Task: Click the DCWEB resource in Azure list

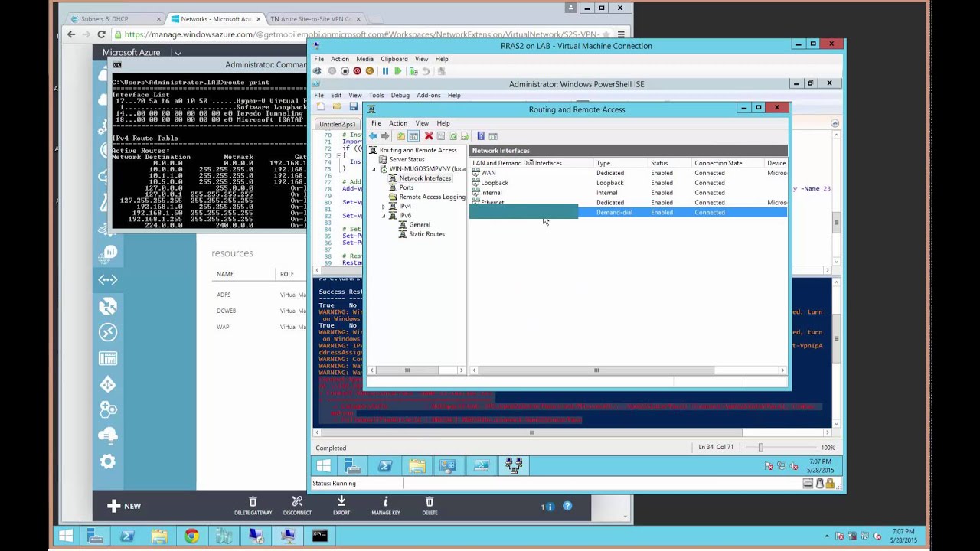Action: click(x=226, y=311)
